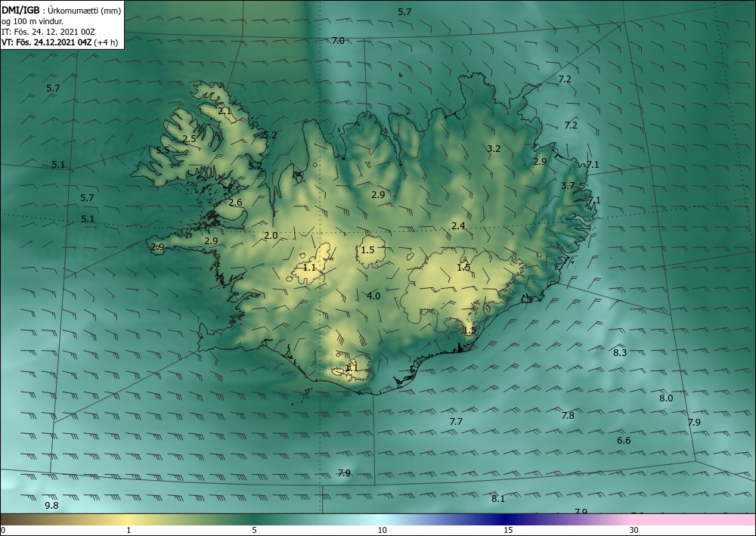The image size is (756, 536).
Task: Click the 8.3 value over the ocean
Action: click(x=620, y=353)
